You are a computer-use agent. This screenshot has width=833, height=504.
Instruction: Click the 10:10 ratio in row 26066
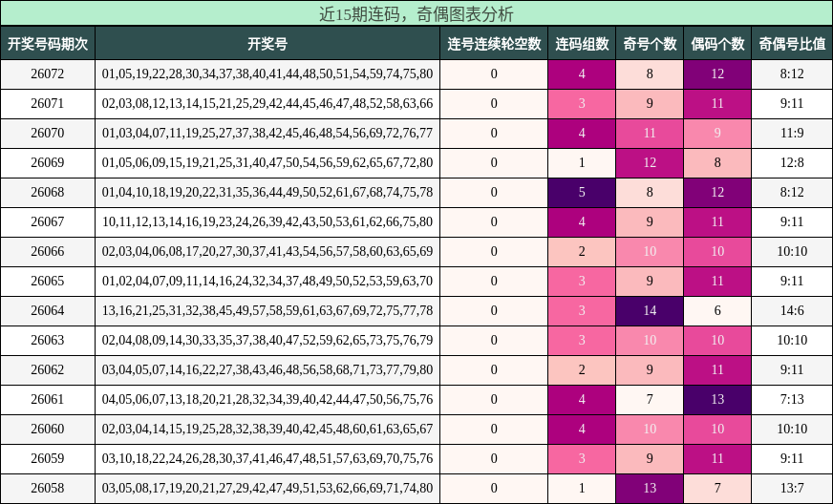[792, 252]
